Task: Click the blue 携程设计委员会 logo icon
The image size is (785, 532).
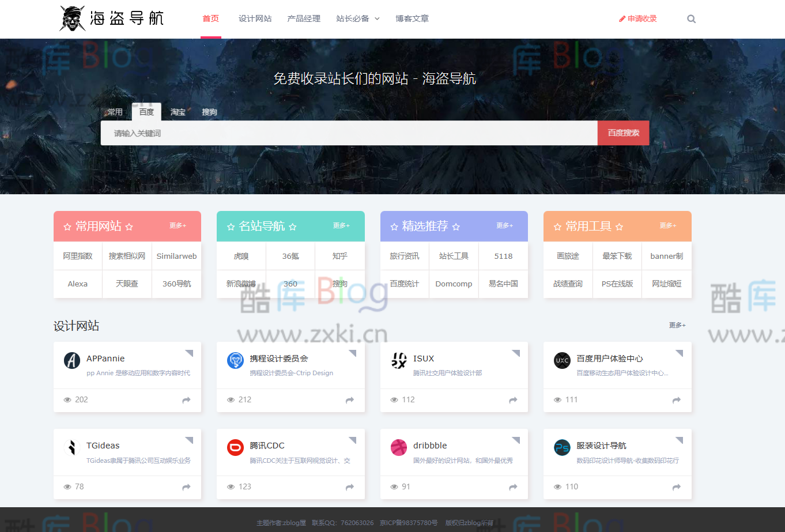Action: pyautogui.click(x=235, y=360)
